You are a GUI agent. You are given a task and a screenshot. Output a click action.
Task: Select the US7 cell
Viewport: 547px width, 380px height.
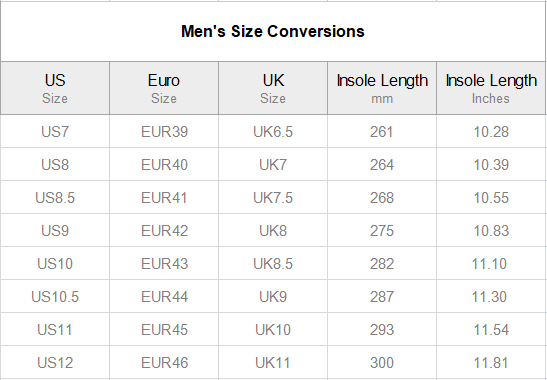(55, 132)
